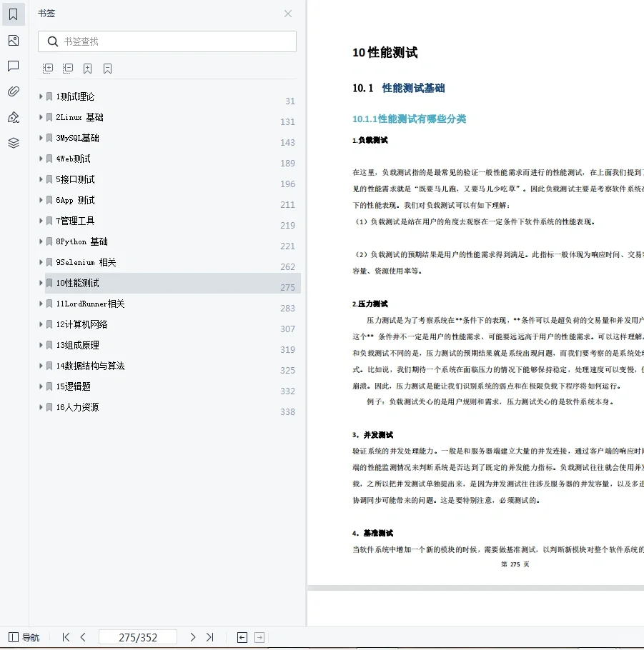644x650 pixels.
Task: Collapse all bookmark entries
Action: [67, 67]
